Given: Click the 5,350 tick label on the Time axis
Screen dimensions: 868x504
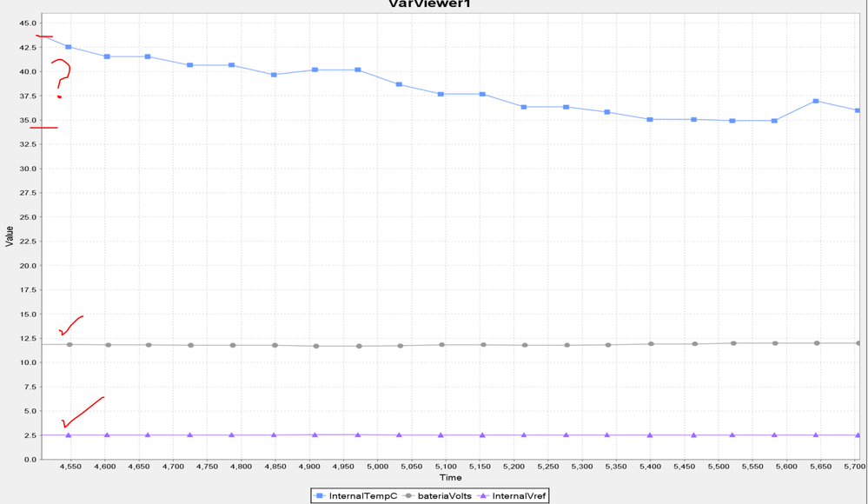Looking at the screenshot, I should [616, 467].
